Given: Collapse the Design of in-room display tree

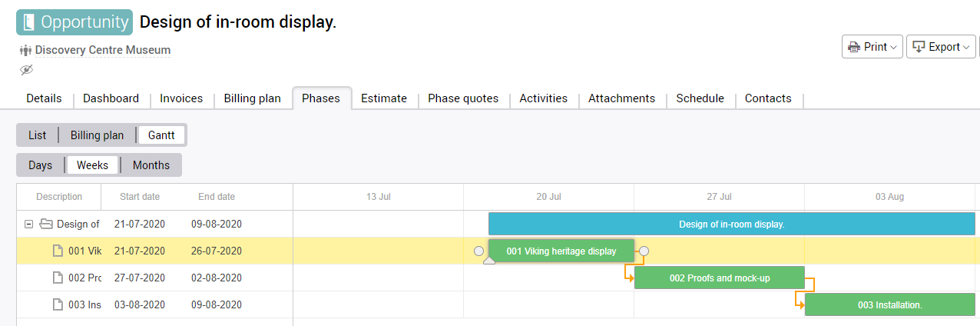Looking at the screenshot, I should tap(29, 225).
